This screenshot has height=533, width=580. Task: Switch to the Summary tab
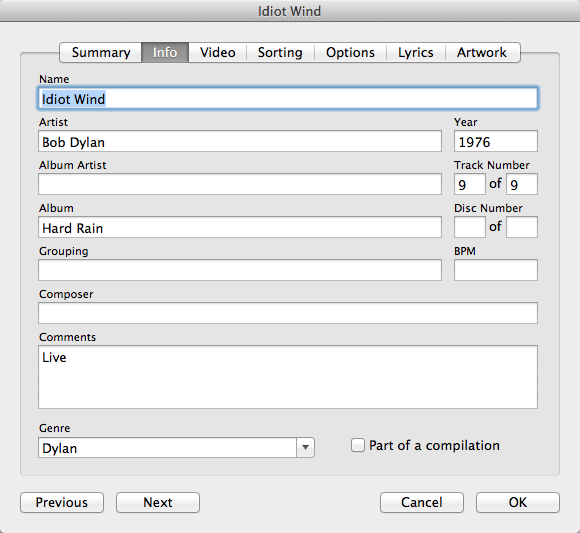coord(101,53)
